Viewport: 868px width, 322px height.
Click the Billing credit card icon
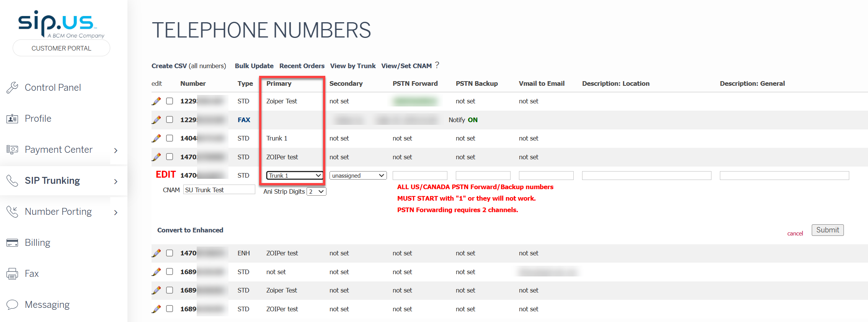click(12, 243)
